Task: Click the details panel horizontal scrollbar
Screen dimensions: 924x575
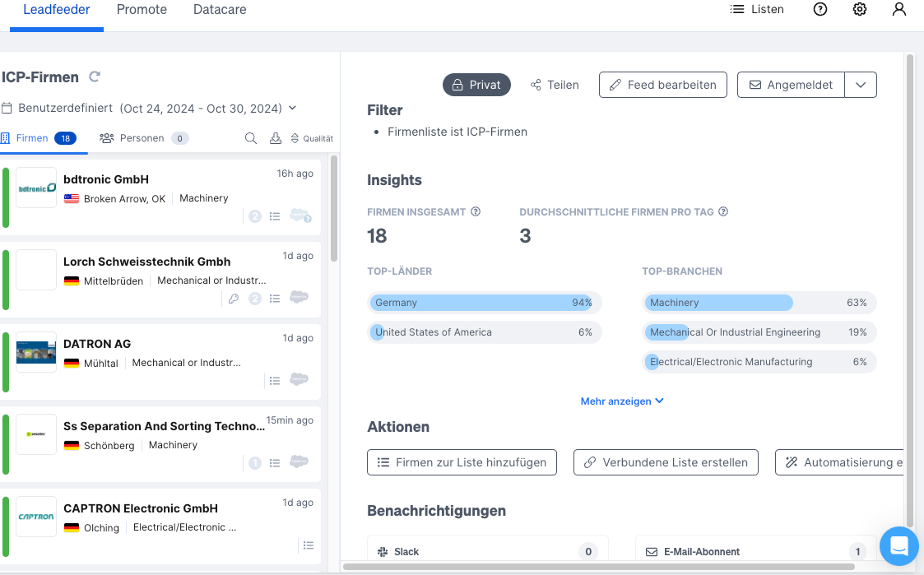Action: point(599,567)
